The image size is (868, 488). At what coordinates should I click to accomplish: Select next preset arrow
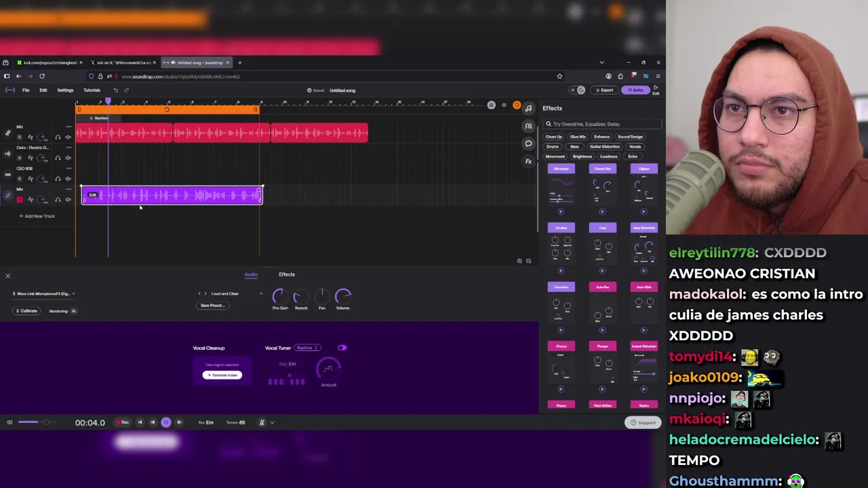point(205,293)
